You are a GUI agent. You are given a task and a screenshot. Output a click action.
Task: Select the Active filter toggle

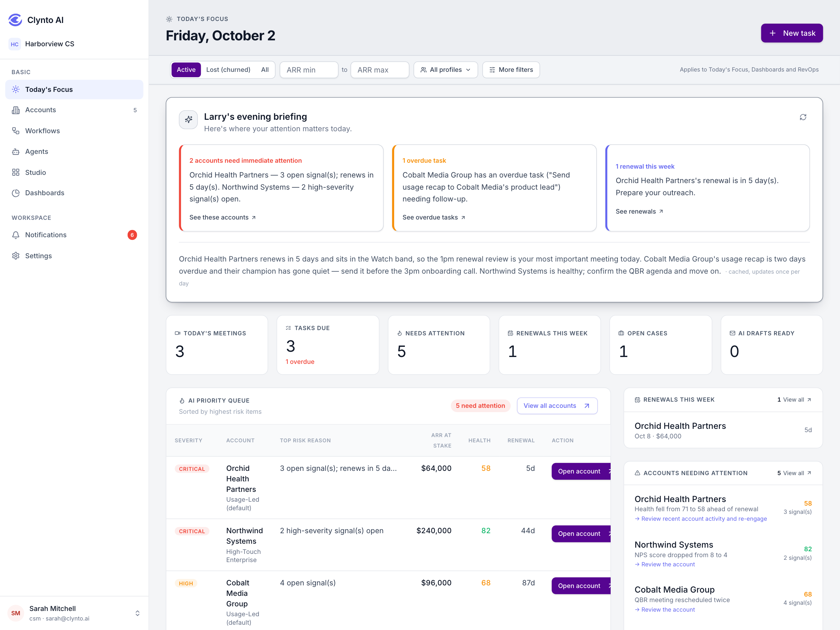pos(186,70)
